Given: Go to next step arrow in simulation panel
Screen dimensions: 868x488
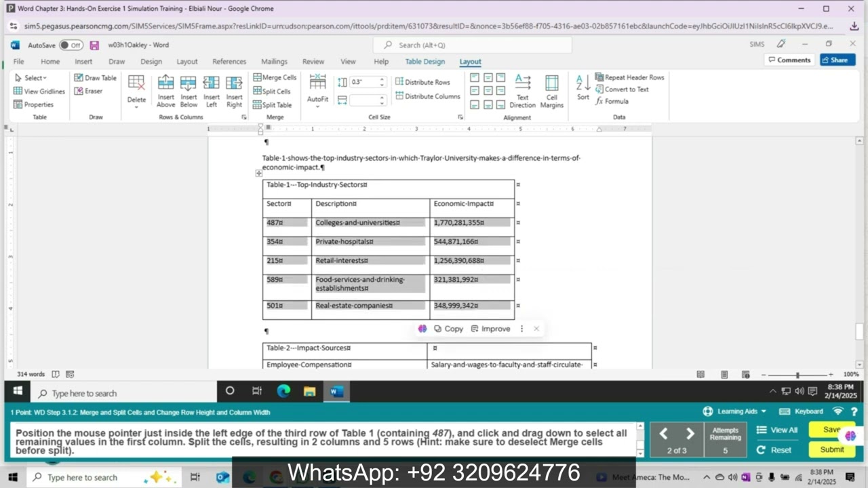Looking at the screenshot, I should click(690, 433).
